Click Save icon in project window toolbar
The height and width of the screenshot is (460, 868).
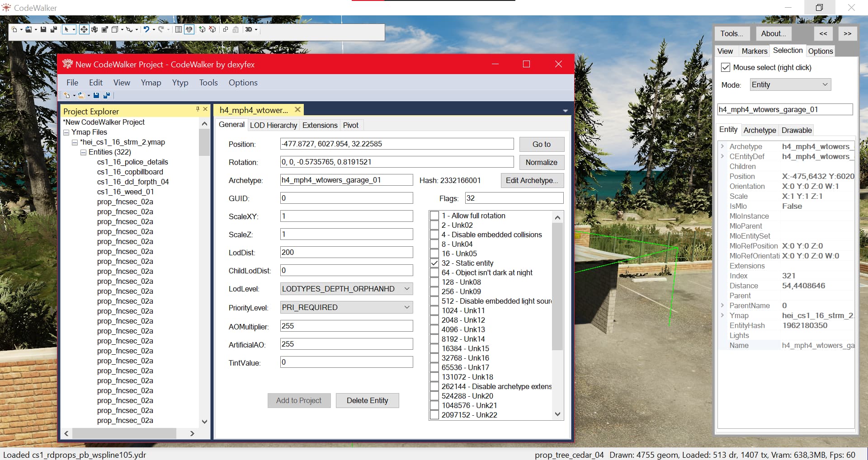tap(96, 95)
